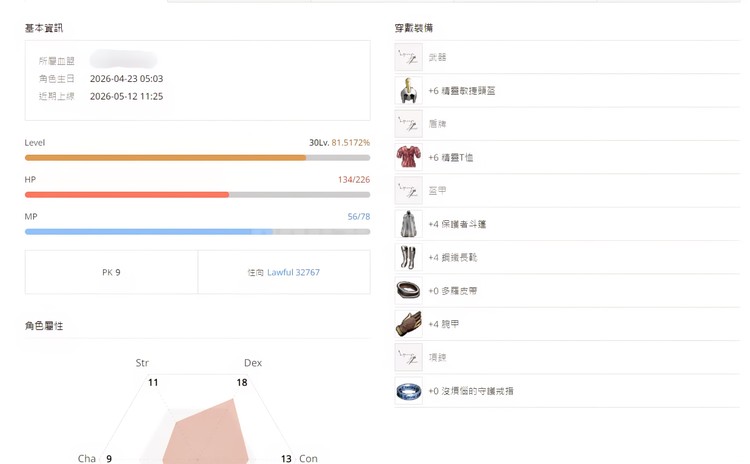Select the +0 blue guardian ring icon
Viewport: 750px width, 464px height.
pyautogui.click(x=408, y=391)
